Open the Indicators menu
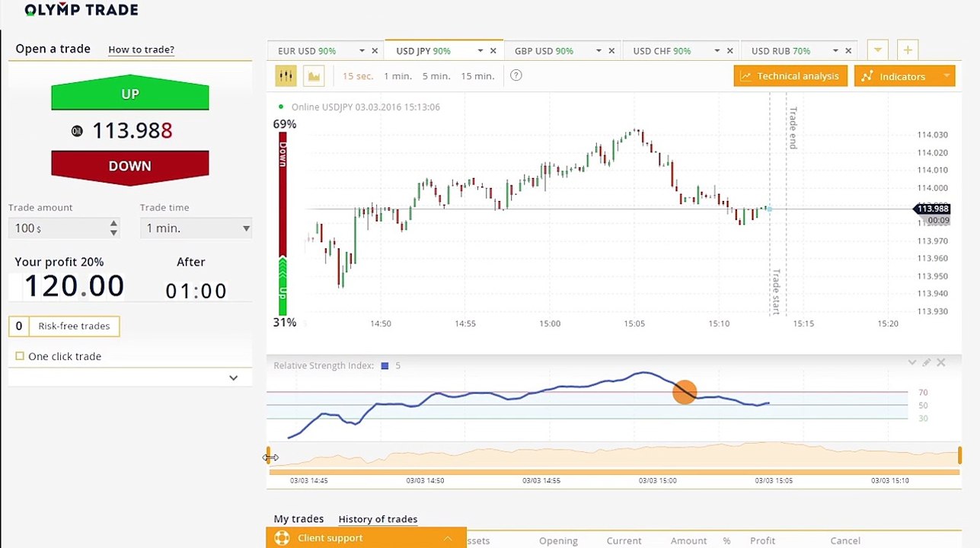The width and height of the screenshot is (980, 548). [905, 76]
